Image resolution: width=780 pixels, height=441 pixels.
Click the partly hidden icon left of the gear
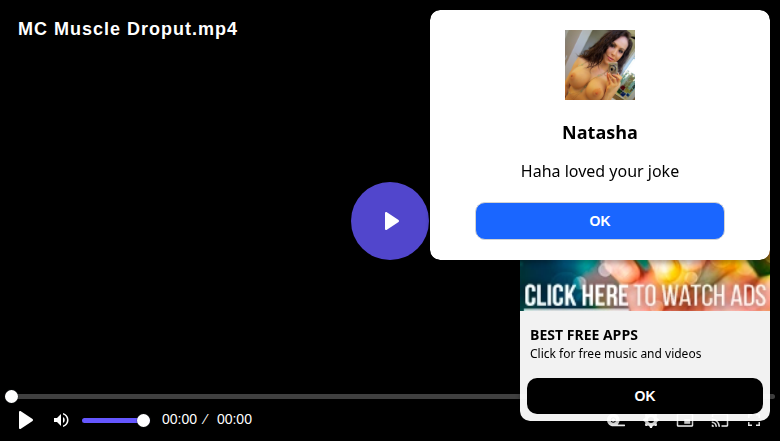(x=616, y=423)
